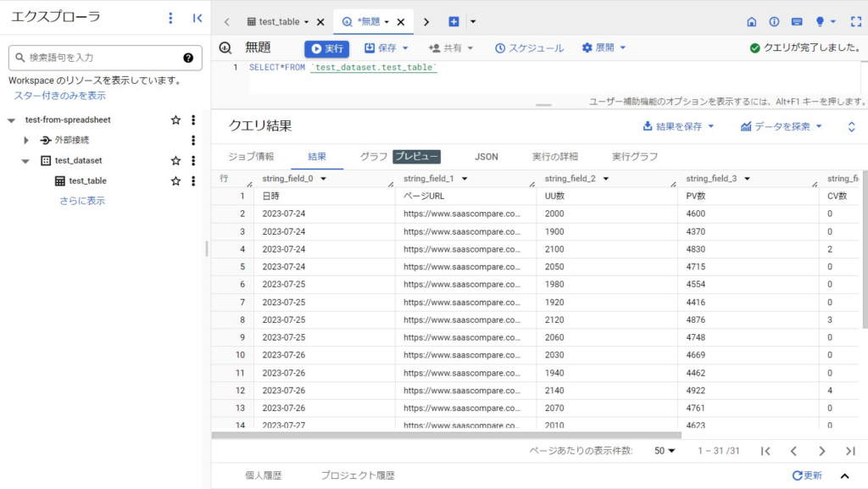
Task: Open the 保存 dropdown menu
Action: coord(387,48)
